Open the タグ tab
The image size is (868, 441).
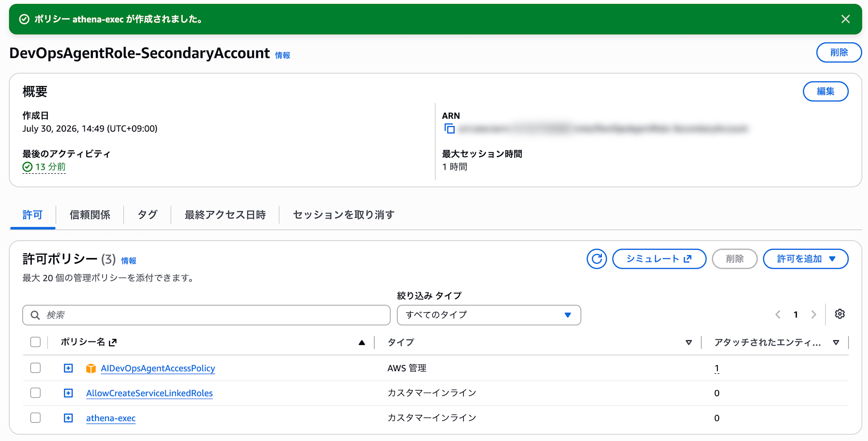tap(147, 215)
